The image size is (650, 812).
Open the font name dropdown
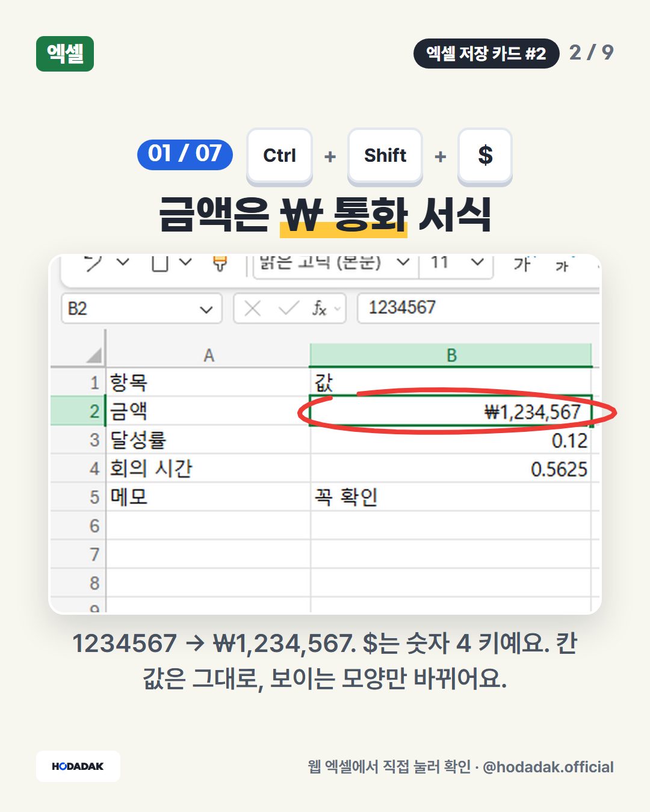[403, 262]
